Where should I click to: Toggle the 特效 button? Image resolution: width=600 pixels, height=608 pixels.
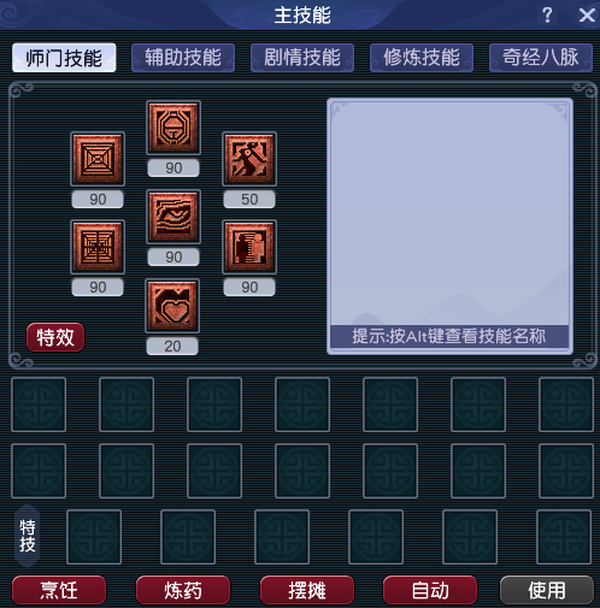point(55,337)
